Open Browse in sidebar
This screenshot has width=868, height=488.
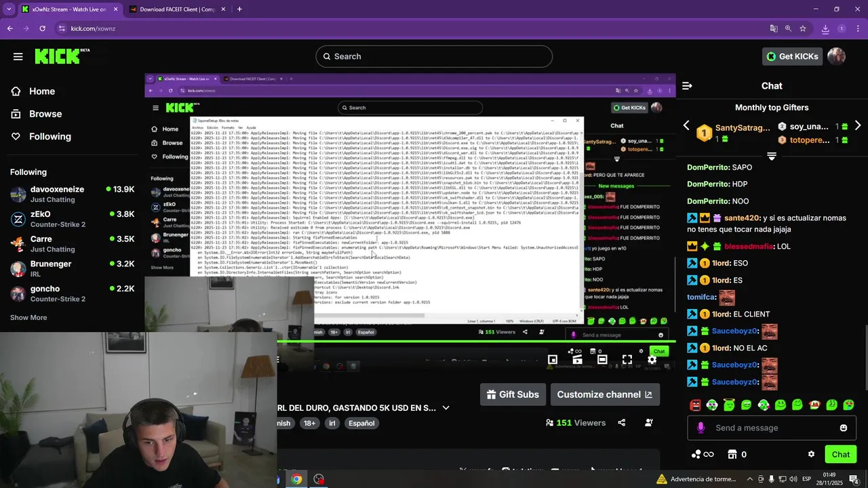pyautogui.click(x=37, y=114)
